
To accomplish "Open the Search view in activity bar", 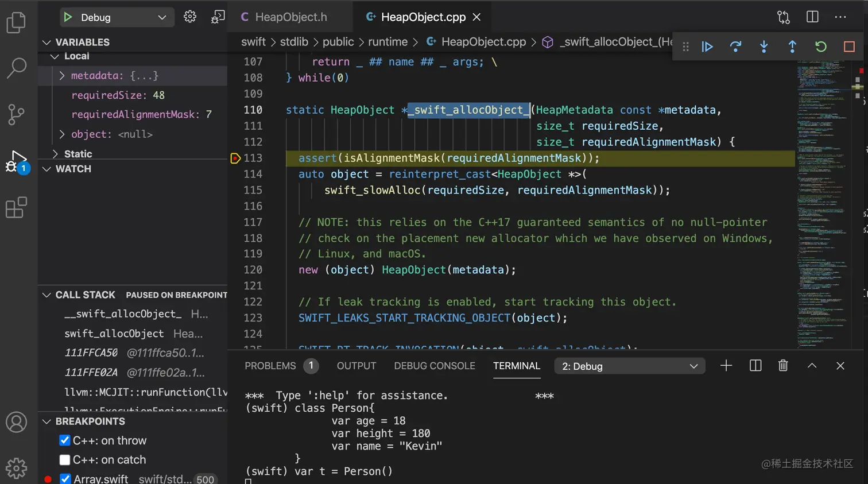I will pos(16,68).
